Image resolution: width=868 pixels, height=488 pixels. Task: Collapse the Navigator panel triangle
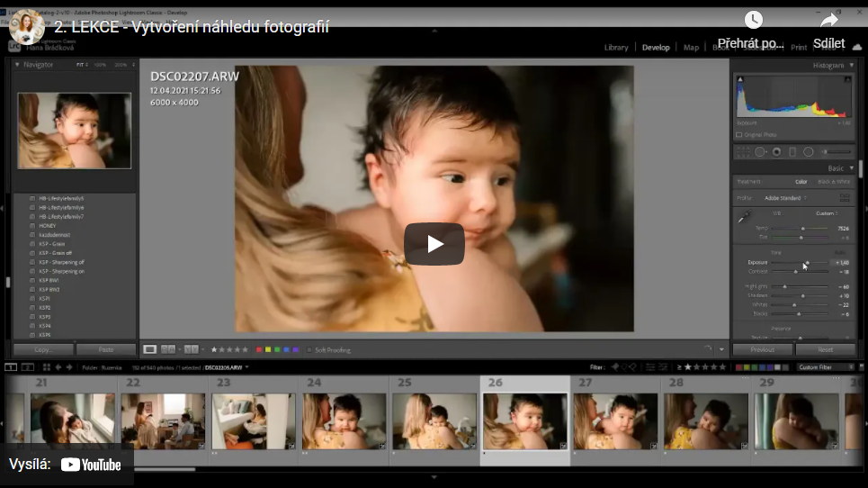pyautogui.click(x=17, y=65)
